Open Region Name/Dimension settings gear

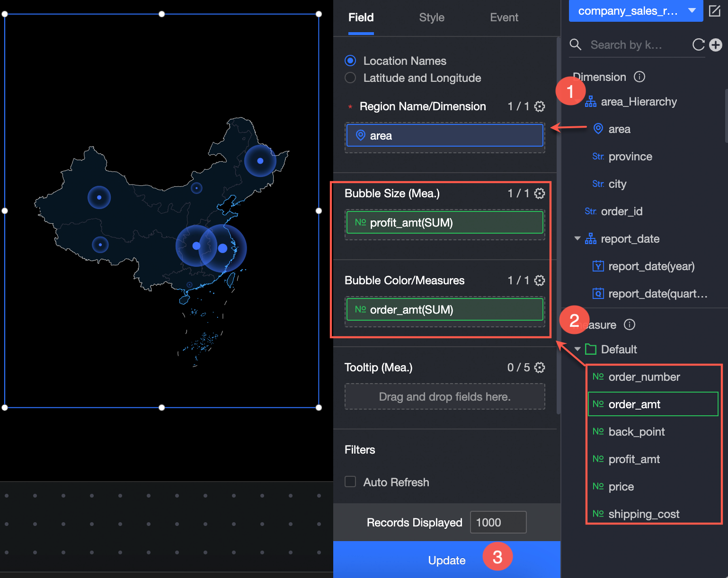point(540,106)
